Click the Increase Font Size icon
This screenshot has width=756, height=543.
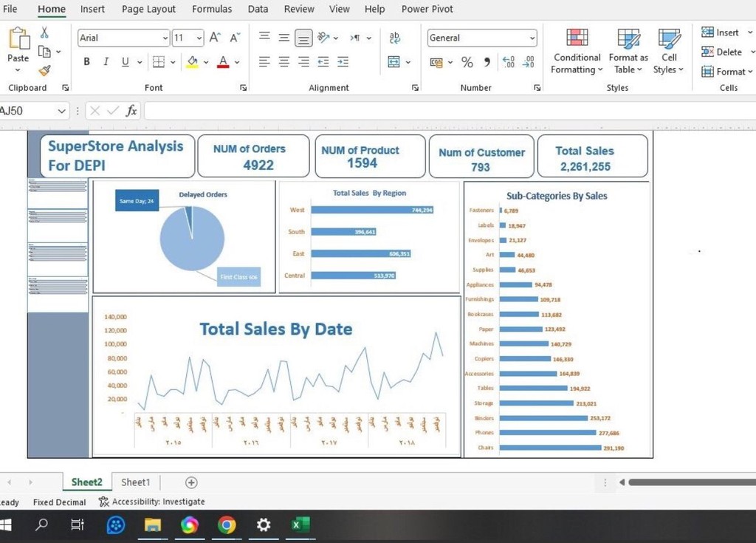(215, 38)
